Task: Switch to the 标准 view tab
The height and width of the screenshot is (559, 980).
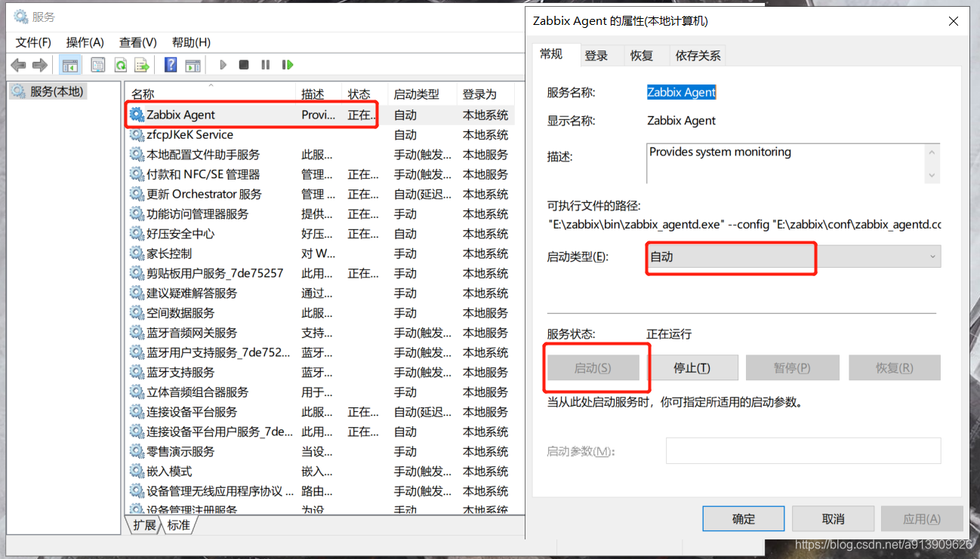Action: (x=179, y=525)
